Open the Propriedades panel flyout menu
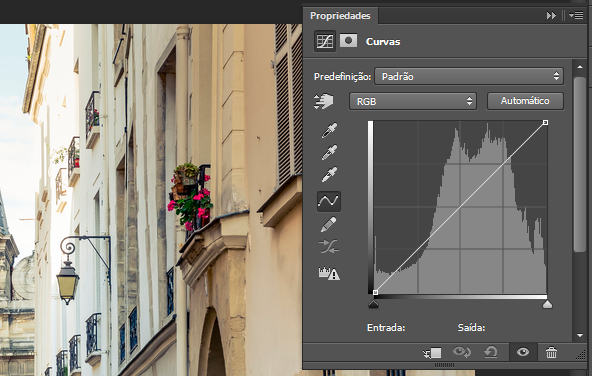Viewport: 592px width, 376px height. [x=576, y=15]
